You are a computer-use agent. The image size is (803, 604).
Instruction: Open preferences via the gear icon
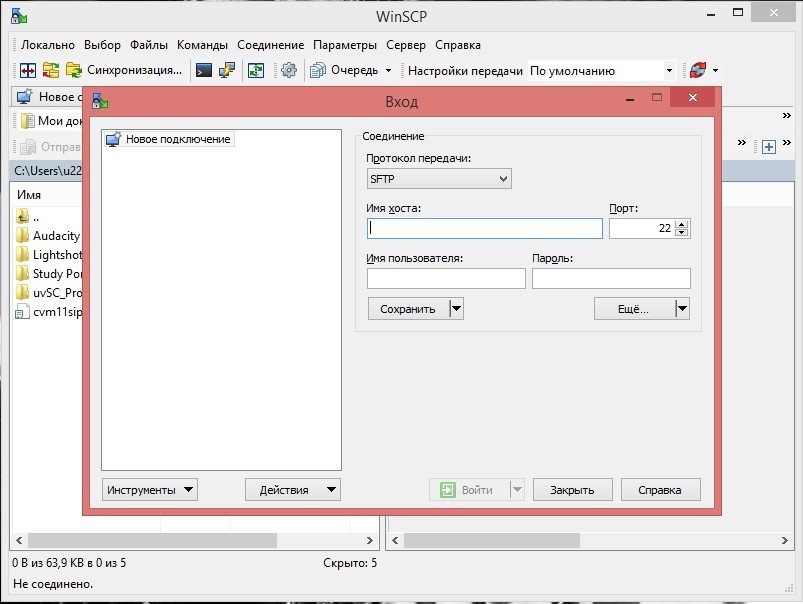point(289,70)
